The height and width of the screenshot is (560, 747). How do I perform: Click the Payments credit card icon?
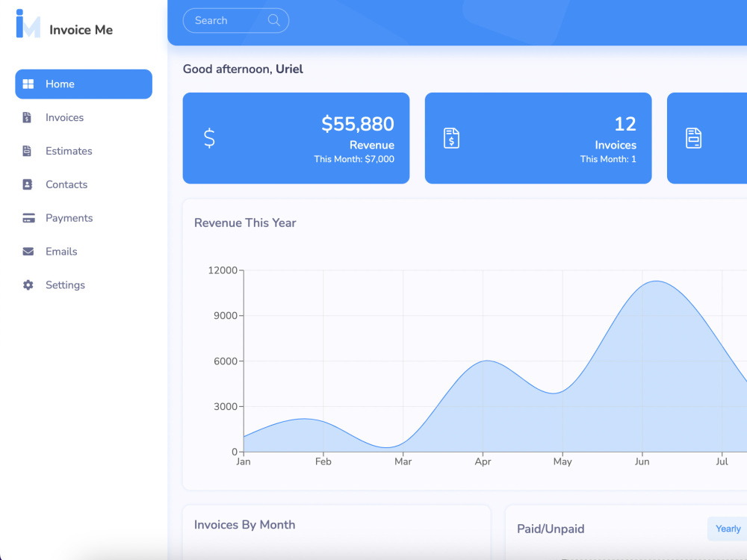click(28, 218)
